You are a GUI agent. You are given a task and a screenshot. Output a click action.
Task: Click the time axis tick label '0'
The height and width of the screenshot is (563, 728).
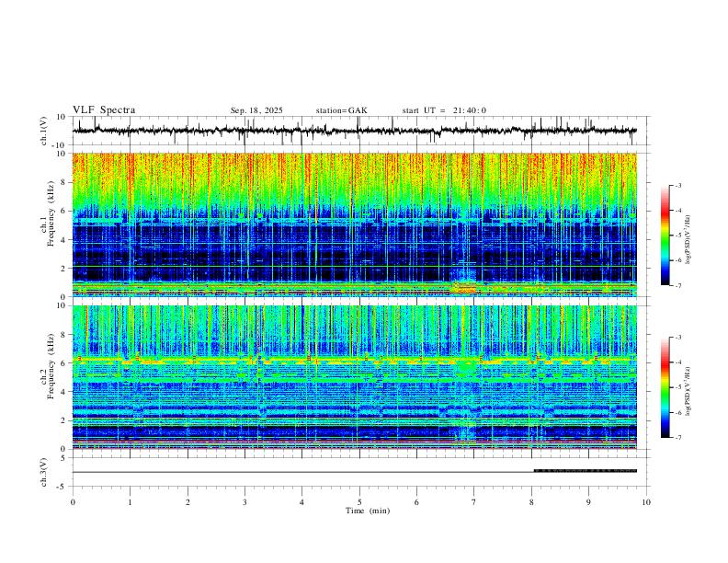pyautogui.click(x=73, y=502)
